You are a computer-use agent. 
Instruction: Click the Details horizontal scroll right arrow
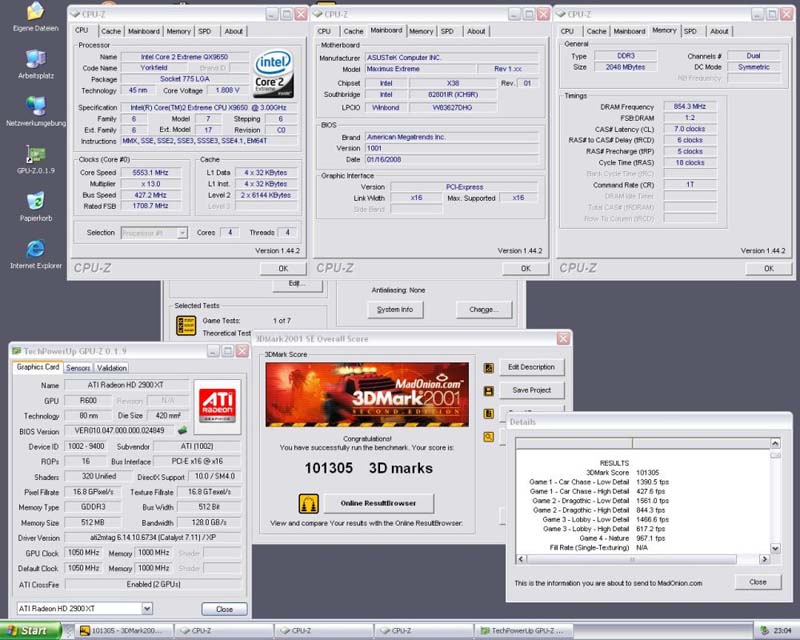(764, 559)
